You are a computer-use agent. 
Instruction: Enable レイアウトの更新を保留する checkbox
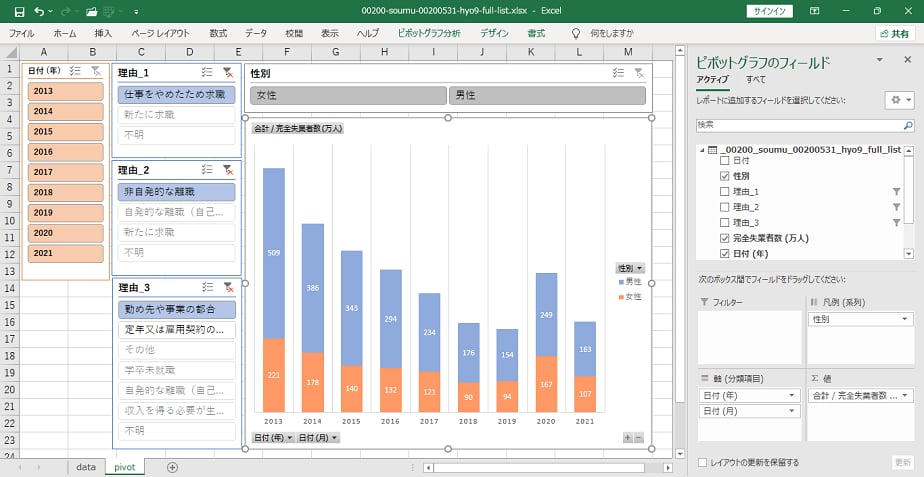[703, 463]
